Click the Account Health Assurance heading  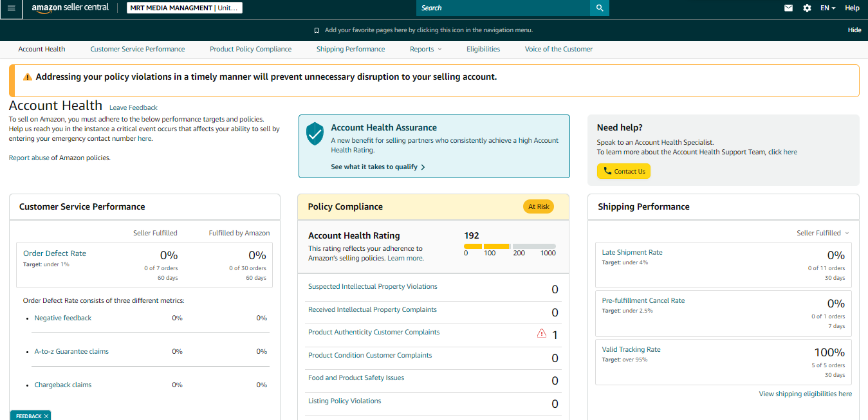pyautogui.click(x=384, y=127)
